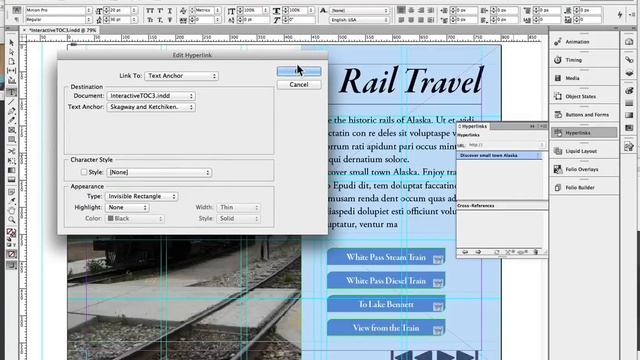The image size is (640, 360).
Task: Click the All Caps formatting icon
Action: [150, 11]
